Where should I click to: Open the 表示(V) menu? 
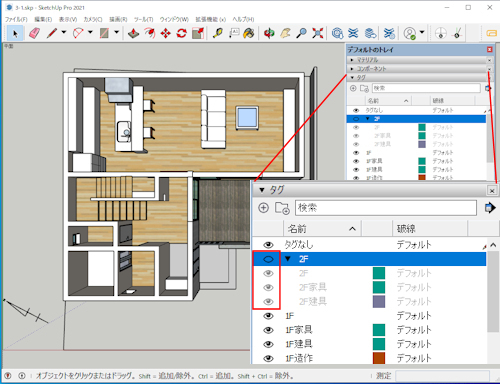pos(68,19)
